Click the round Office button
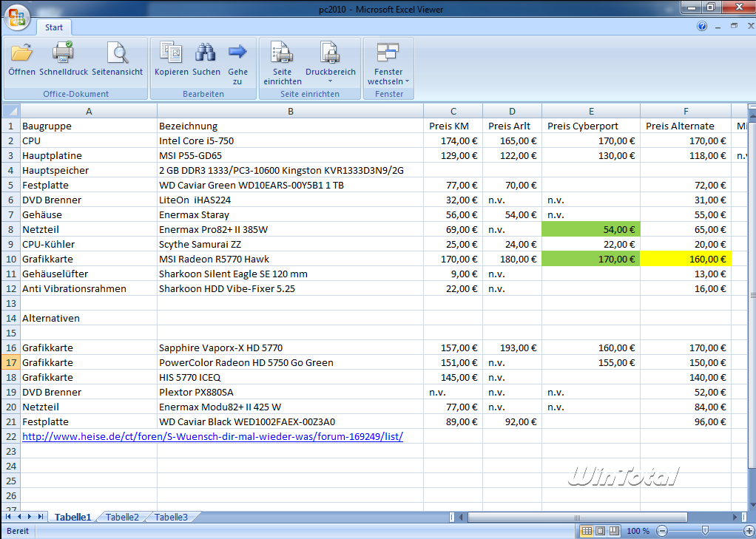Viewport: 756px width, 539px height. (16, 16)
